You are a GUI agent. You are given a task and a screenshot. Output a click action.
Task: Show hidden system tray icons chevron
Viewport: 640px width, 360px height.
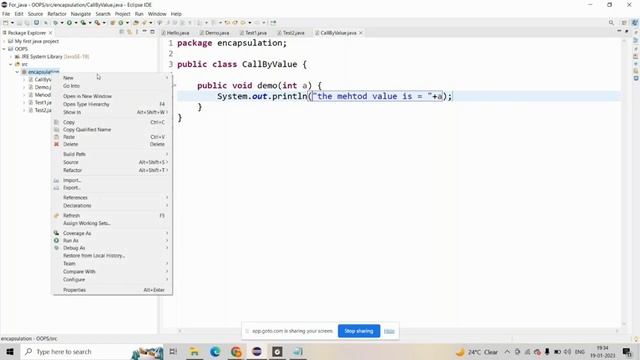click(507, 351)
